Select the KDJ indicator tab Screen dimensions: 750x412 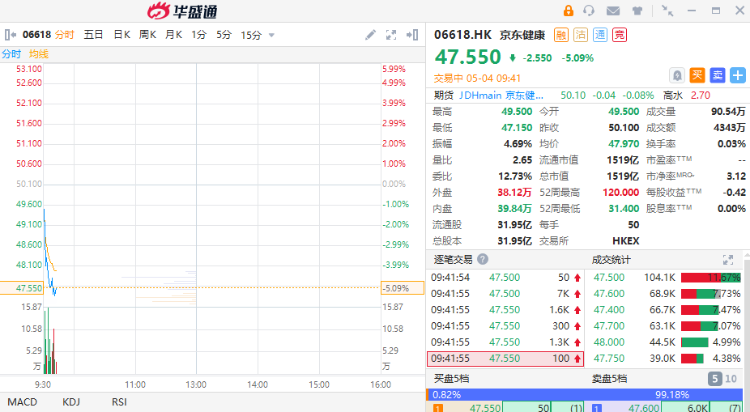[x=71, y=402]
